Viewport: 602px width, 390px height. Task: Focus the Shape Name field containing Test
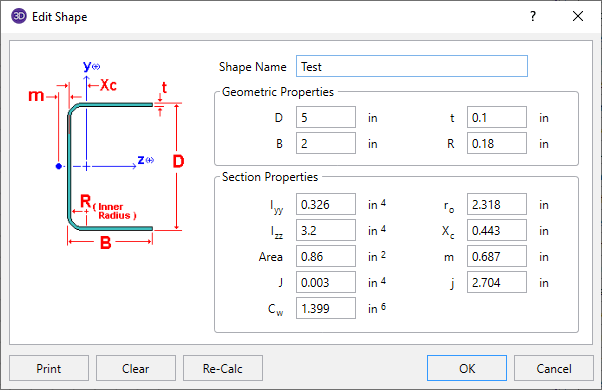[412, 66]
